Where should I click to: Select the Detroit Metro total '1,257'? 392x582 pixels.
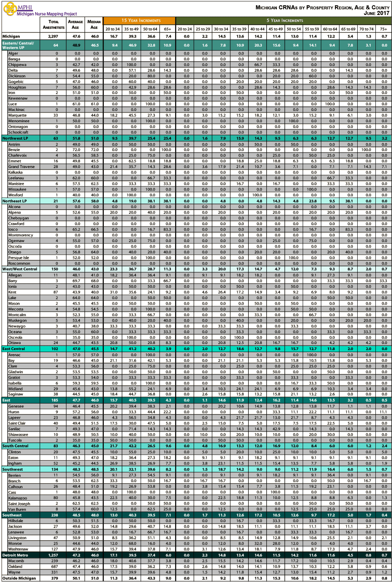click(x=53, y=555)
